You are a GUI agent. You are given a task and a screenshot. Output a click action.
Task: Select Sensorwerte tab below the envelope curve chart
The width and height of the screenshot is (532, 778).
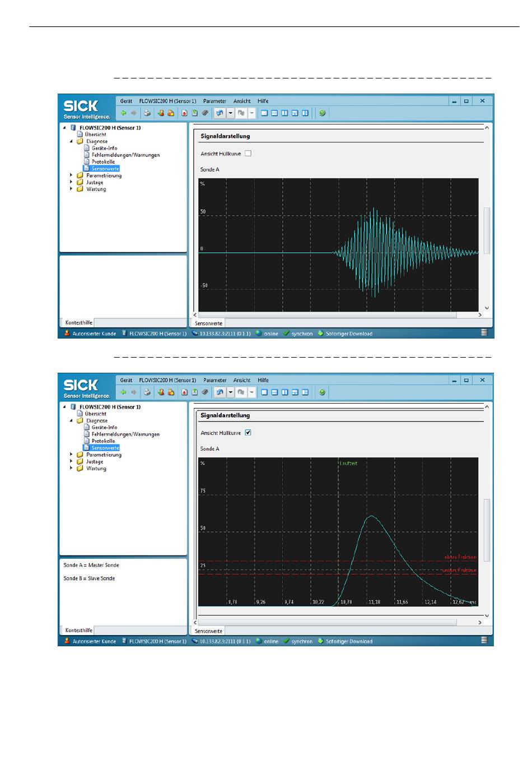tap(208, 631)
